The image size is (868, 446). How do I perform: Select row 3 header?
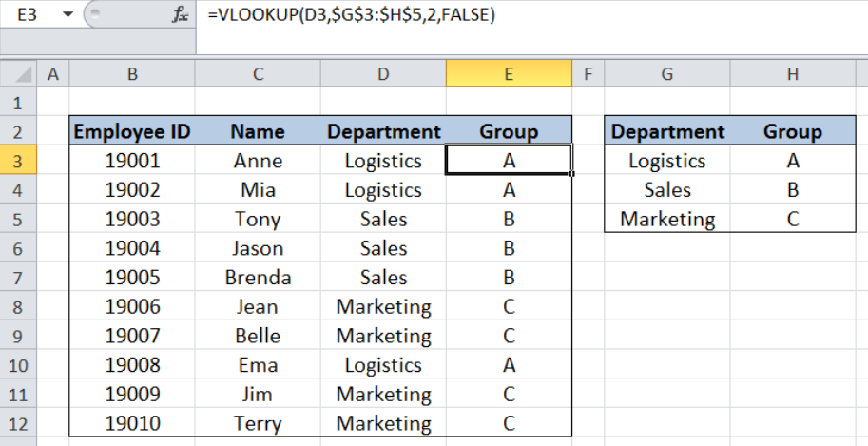click(18, 161)
